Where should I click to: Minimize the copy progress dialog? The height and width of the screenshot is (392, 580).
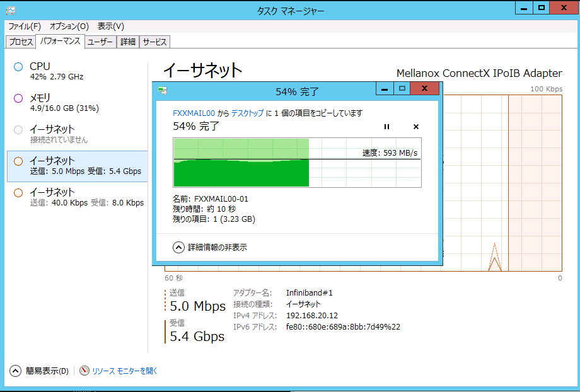click(385, 89)
